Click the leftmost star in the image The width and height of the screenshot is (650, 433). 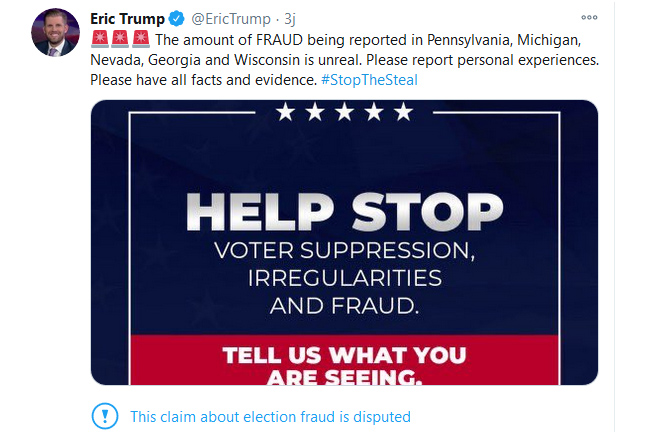(x=285, y=112)
